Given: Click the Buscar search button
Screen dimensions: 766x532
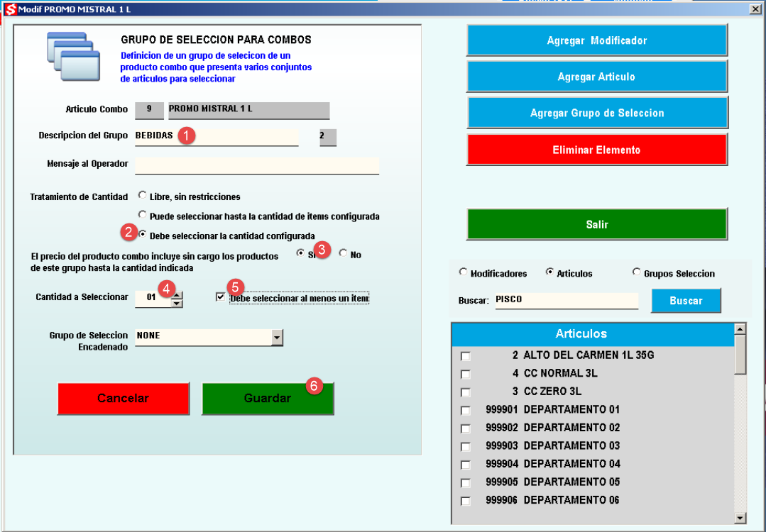Looking at the screenshot, I should [686, 301].
